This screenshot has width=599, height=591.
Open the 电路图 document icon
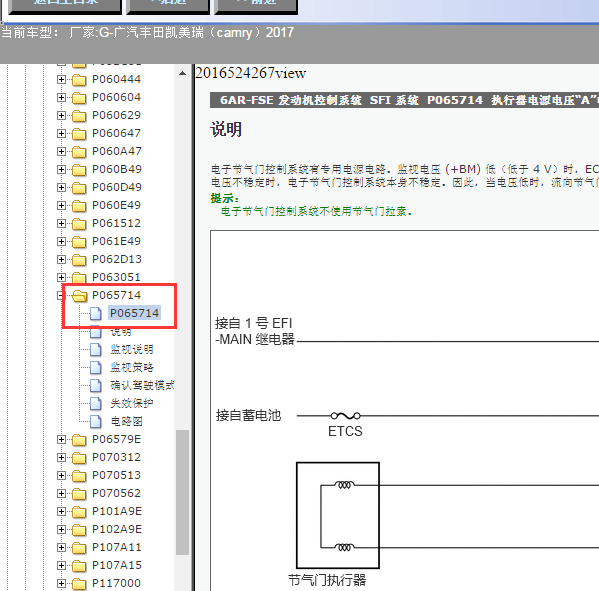click(x=96, y=421)
